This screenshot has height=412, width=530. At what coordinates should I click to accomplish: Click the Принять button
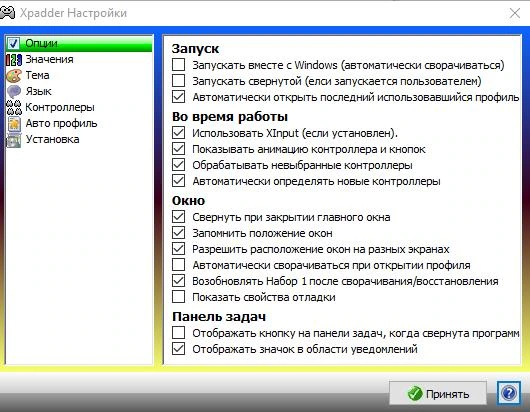tap(438, 393)
